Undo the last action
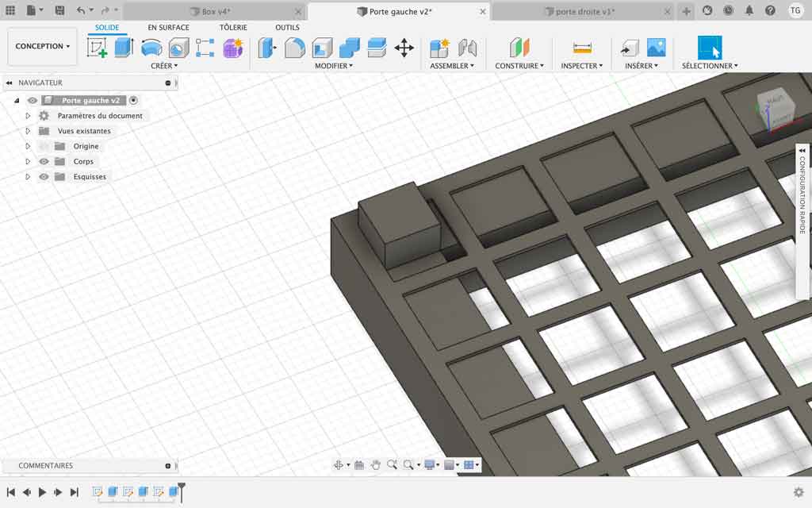 click(81, 10)
